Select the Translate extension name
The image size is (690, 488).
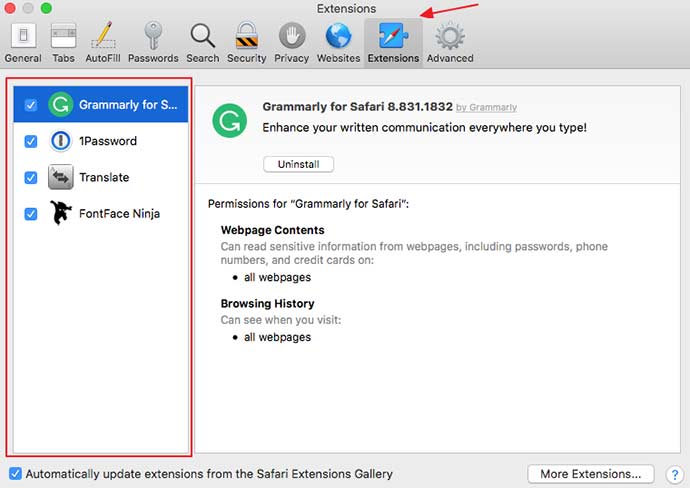pyautogui.click(x=104, y=177)
